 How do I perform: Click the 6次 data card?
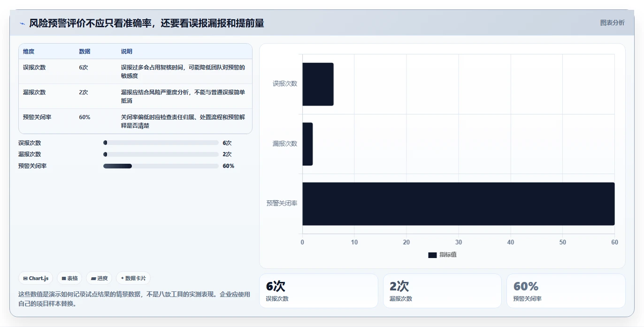(318, 291)
